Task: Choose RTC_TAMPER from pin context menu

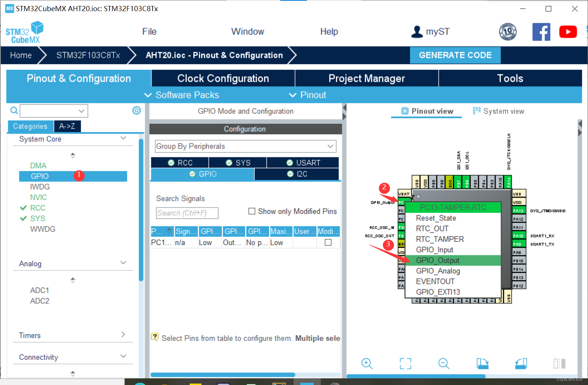Action: point(453,239)
